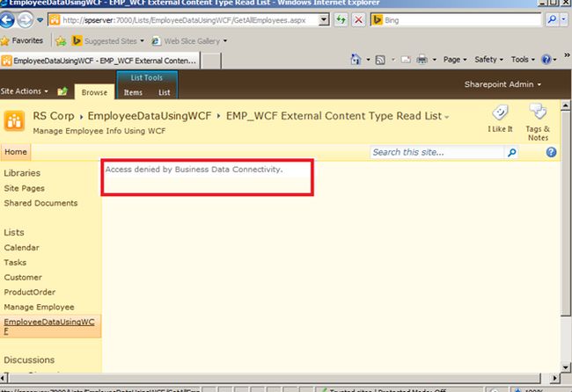The width and height of the screenshot is (572, 392).
Task: Click the horizontal scrollbar right arrow
Action: tap(554, 378)
